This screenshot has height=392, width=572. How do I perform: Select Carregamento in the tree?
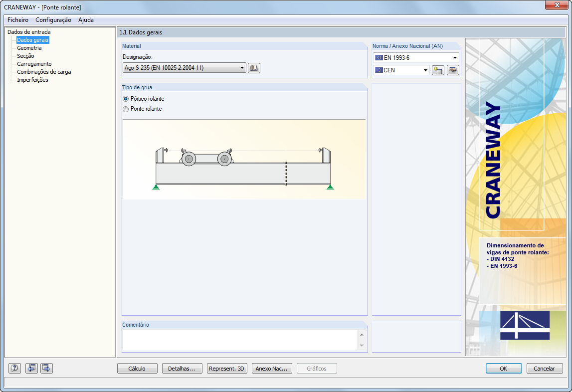[34, 64]
